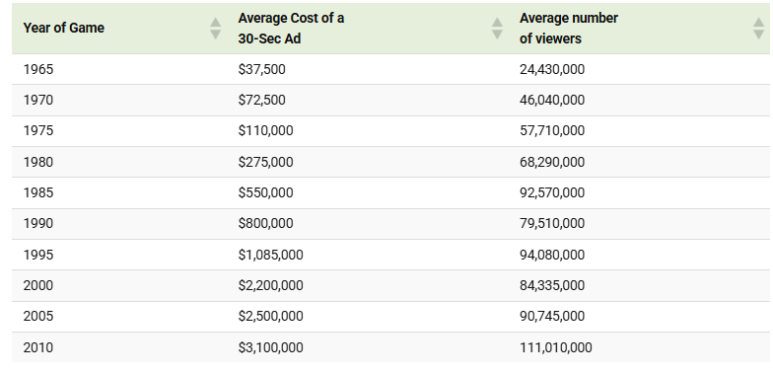Sort by Average Cost of a 30-Sec Ad arrows
The width and height of the screenshot is (773, 374).
497,28
